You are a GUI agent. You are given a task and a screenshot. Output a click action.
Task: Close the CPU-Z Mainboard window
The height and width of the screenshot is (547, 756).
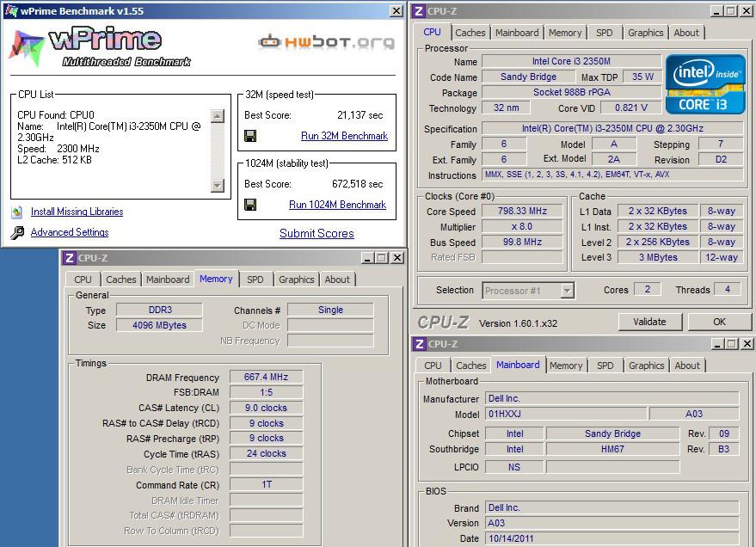click(x=747, y=344)
